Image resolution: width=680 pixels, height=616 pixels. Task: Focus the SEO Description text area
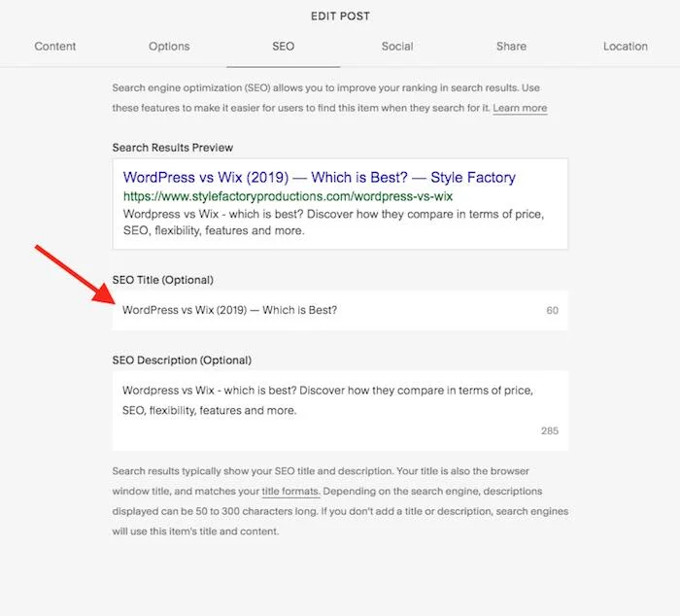tap(340, 410)
